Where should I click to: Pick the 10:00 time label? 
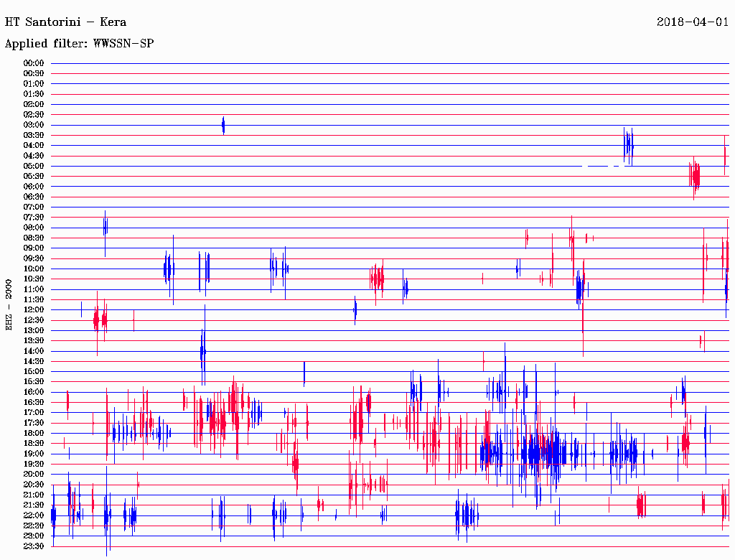(x=34, y=269)
